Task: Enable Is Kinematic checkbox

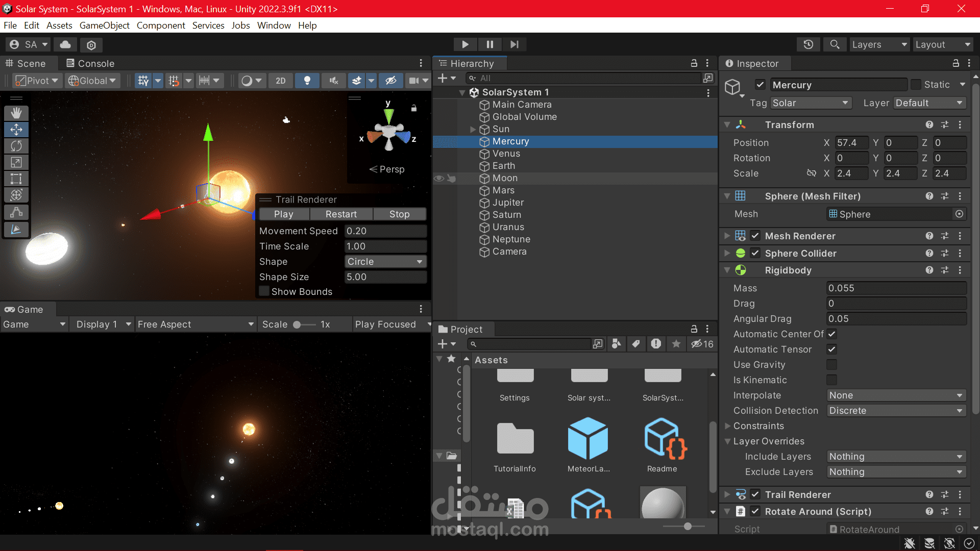Action: [x=831, y=380]
